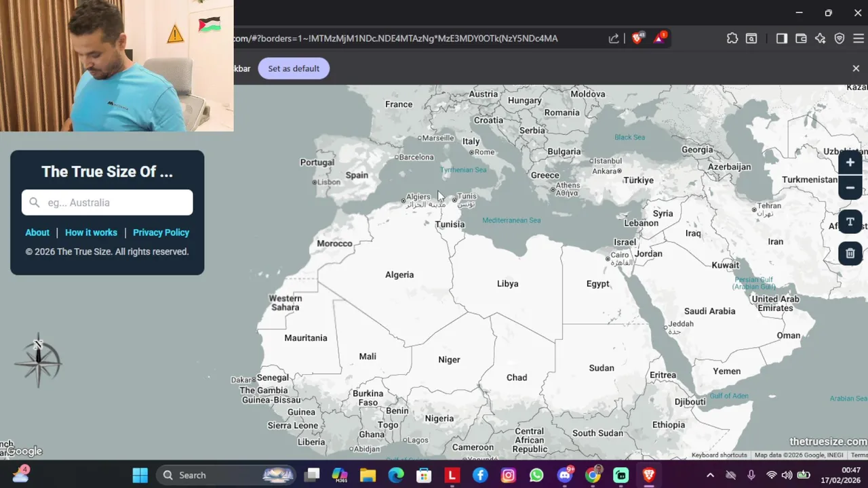Click Saudi Arabia label on the map
The width and height of the screenshot is (868, 488).
[709, 311]
